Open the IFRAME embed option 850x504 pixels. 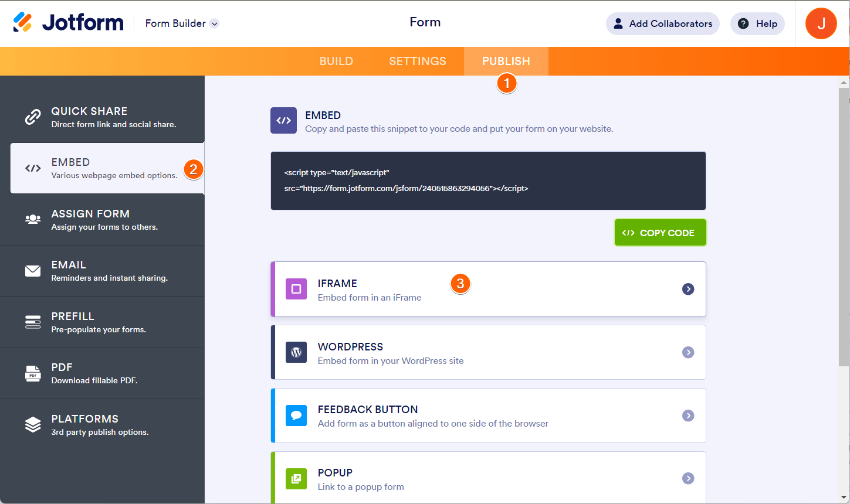[x=488, y=289]
